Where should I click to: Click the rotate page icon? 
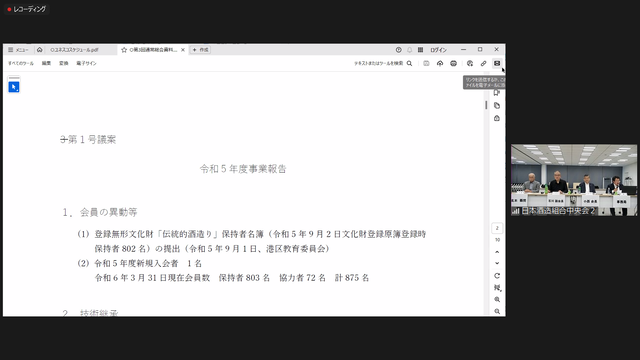pyautogui.click(x=497, y=276)
